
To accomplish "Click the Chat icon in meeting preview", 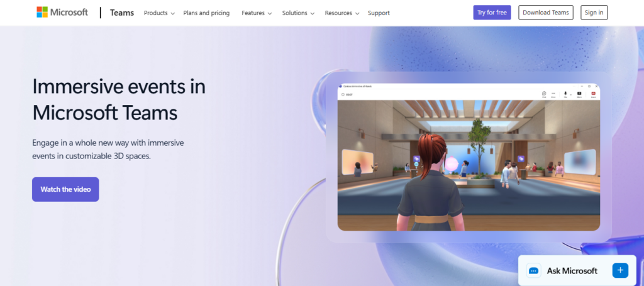I will (544, 94).
